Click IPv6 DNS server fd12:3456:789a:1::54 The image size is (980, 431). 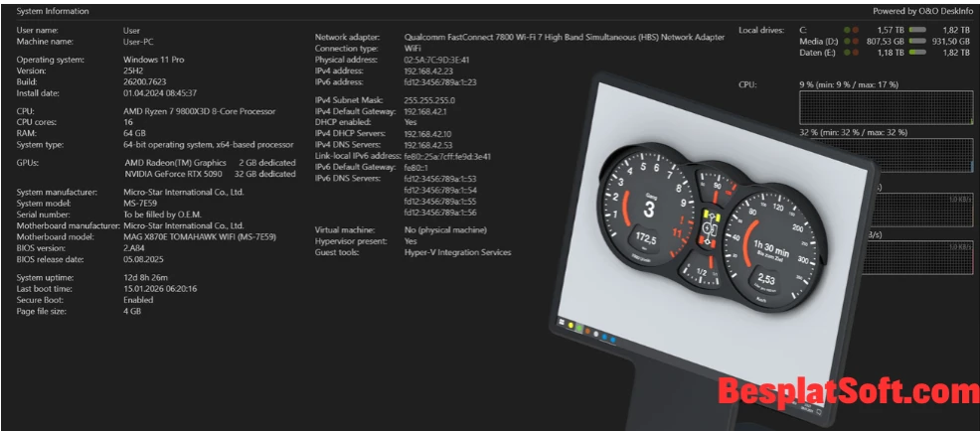[440, 190]
